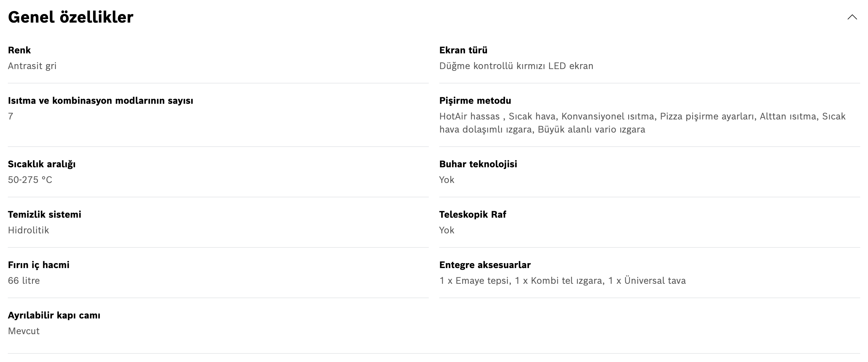Click the Mevcut value
868x362 pixels.
[x=24, y=331]
